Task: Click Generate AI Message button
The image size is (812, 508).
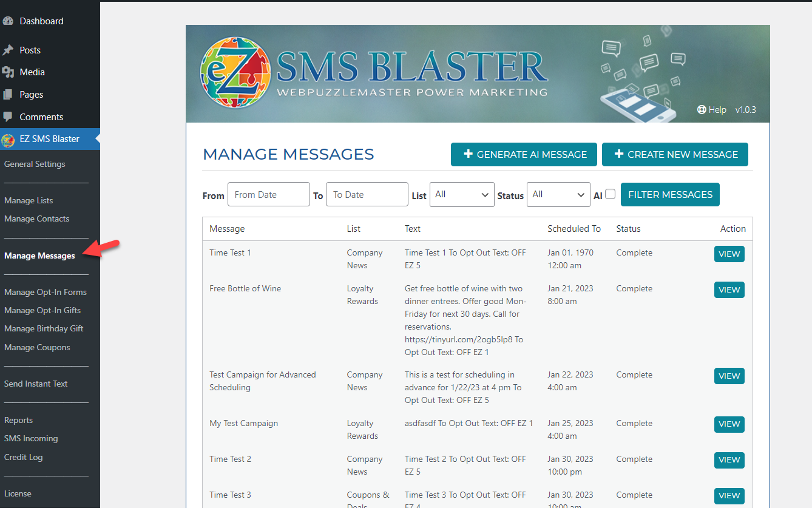Action: click(524, 154)
